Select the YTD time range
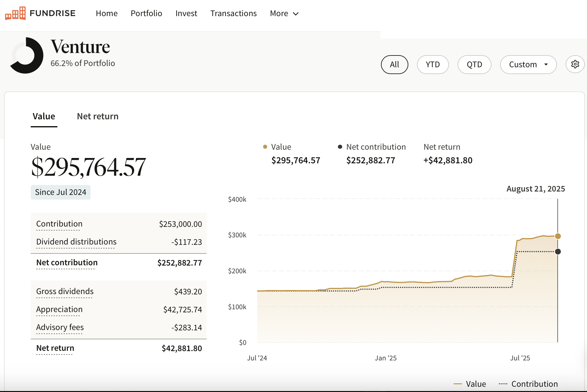This screenshot has width=587, height=392. click(432, 64)
